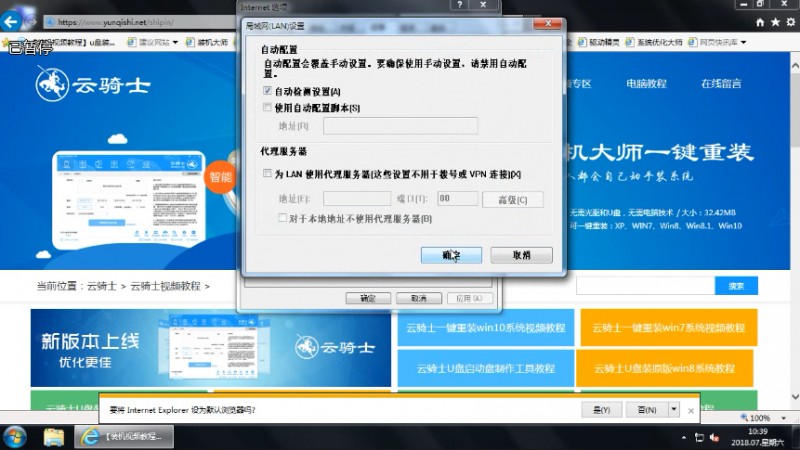Click 高级(C) proxy button
The image size is (800, 450).
click(513, 199)
